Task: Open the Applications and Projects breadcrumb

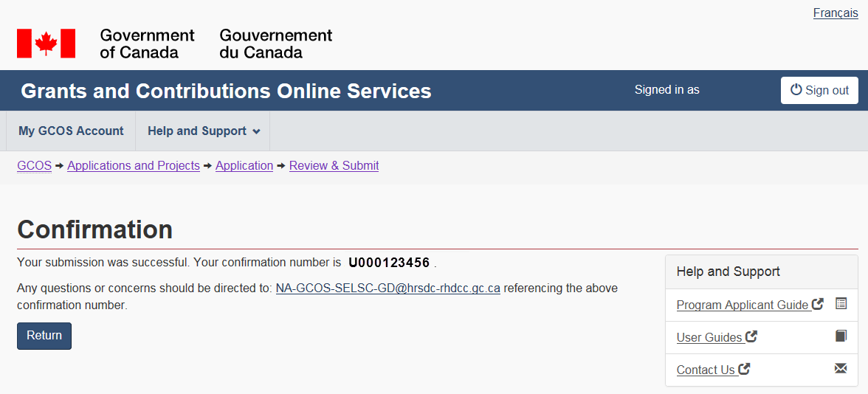Action: click(134, 165)
